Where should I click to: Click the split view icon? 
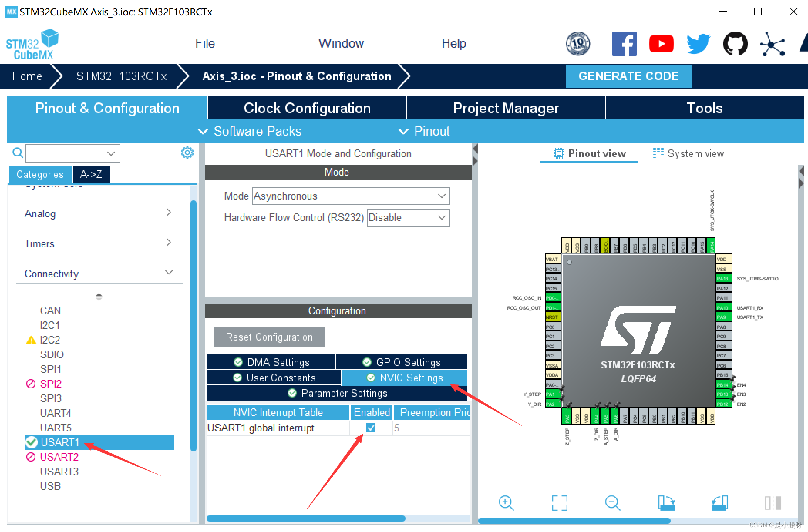(x=773, y=503)
